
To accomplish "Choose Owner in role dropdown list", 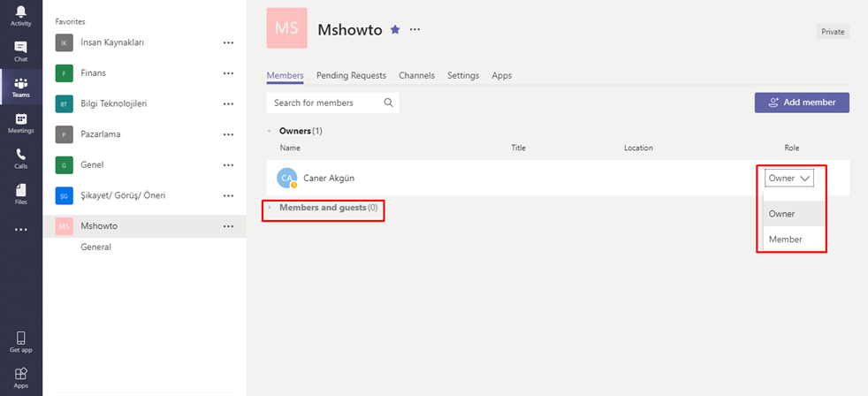I will 795,214.
